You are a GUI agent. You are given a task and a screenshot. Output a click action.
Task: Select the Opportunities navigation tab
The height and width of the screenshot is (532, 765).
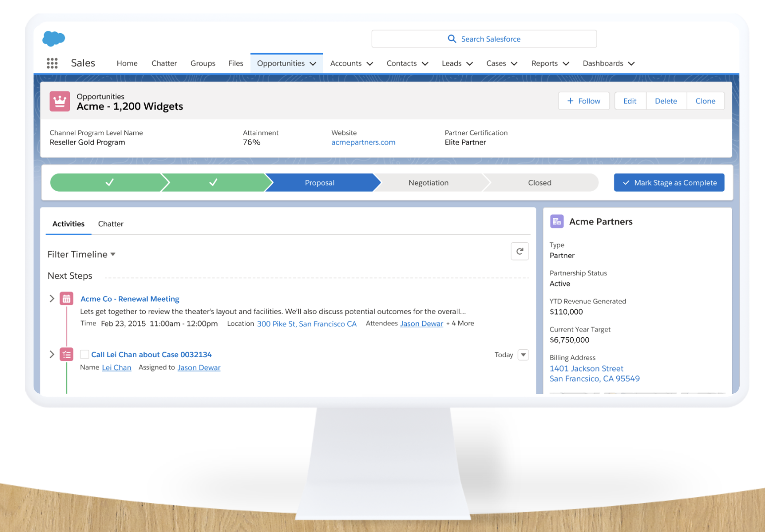(x=281, y=63)
